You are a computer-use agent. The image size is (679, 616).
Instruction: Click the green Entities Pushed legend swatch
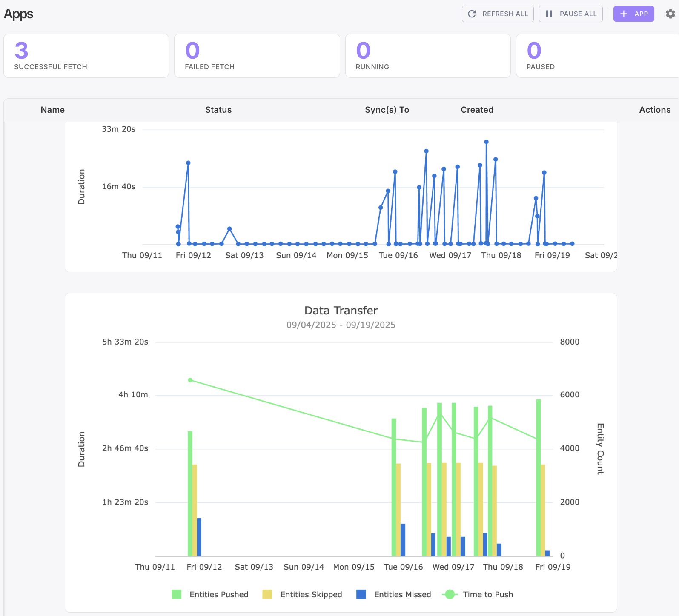(x=176, y=594)
